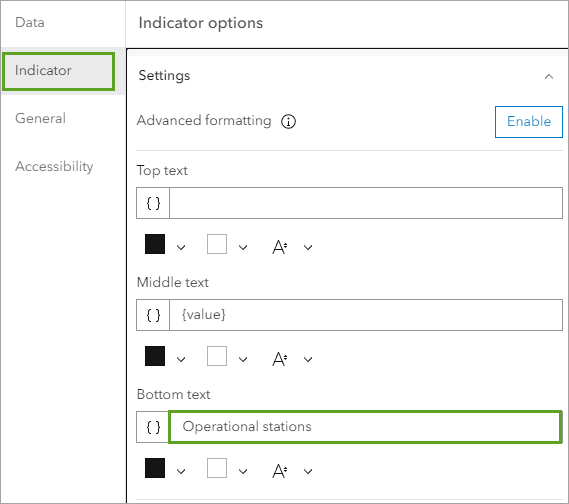Viewport: 569px width, 504px height.
Task: Click the Middle text font size icon
Action: click(280, 359)
